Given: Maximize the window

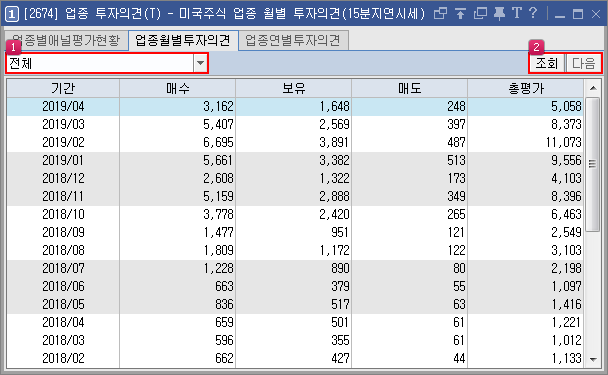Looking at the screenshot, I should coord(578,14).
